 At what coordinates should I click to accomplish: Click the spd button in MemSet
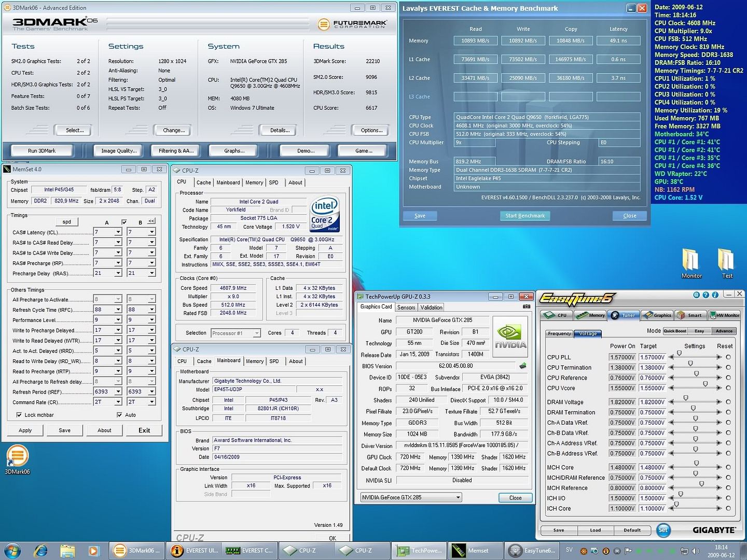click(x=67, y=222)
